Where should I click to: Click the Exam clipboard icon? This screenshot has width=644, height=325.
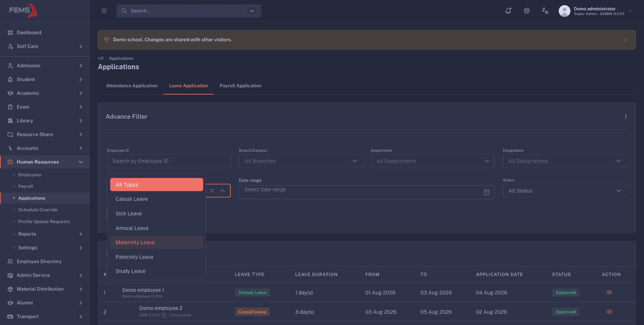click(x=10, y=107)
